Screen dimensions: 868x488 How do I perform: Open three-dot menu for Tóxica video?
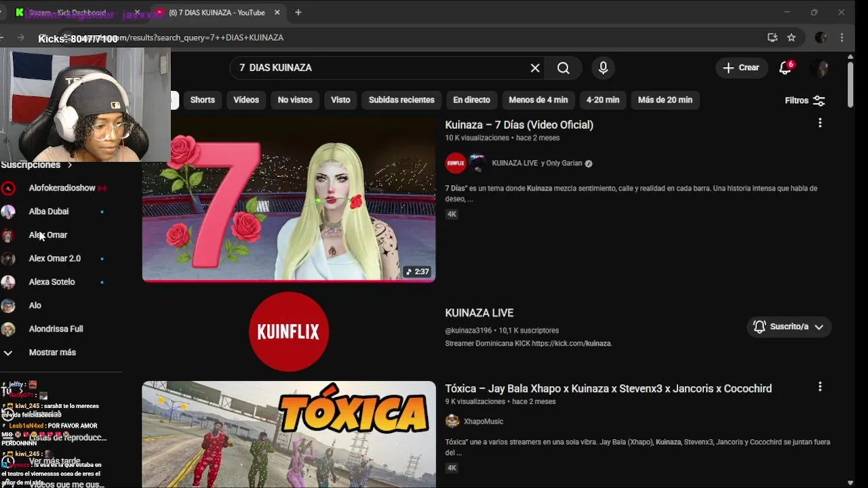point(820,386)
